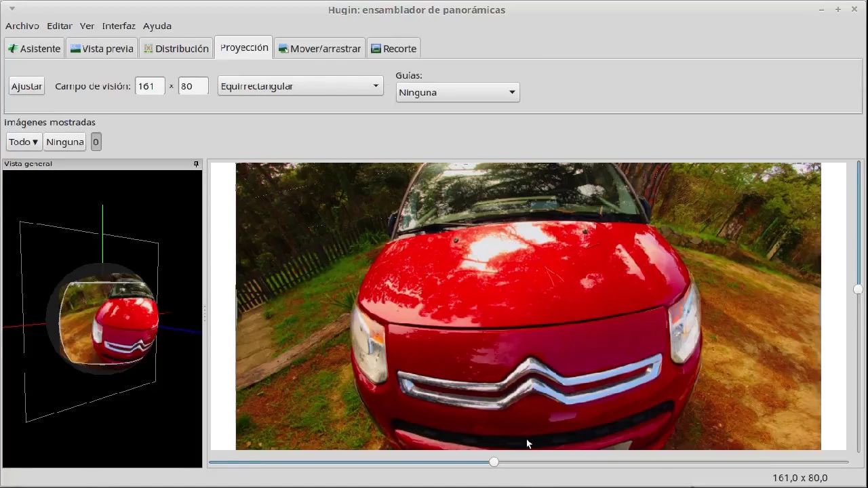
Task: Click the 161,0 x 80,0 status text
Action: point(800,478)
